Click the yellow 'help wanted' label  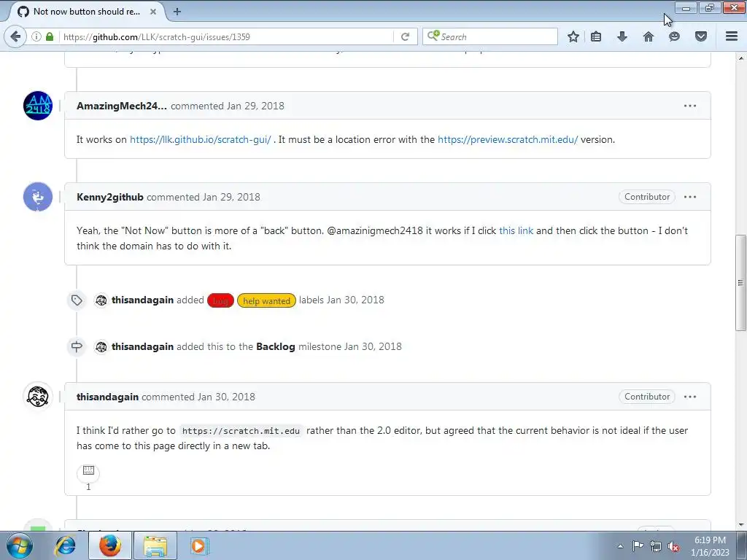tap(266, 300)
